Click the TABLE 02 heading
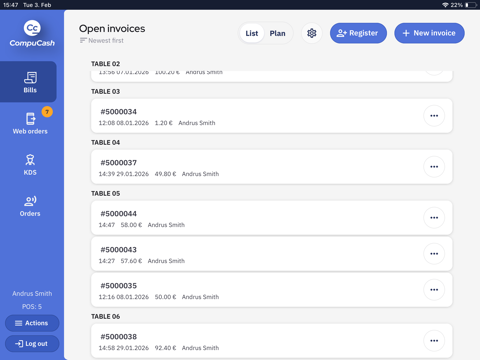The height and width of the screenshot is (360, 480). click(x=105, y=64)
